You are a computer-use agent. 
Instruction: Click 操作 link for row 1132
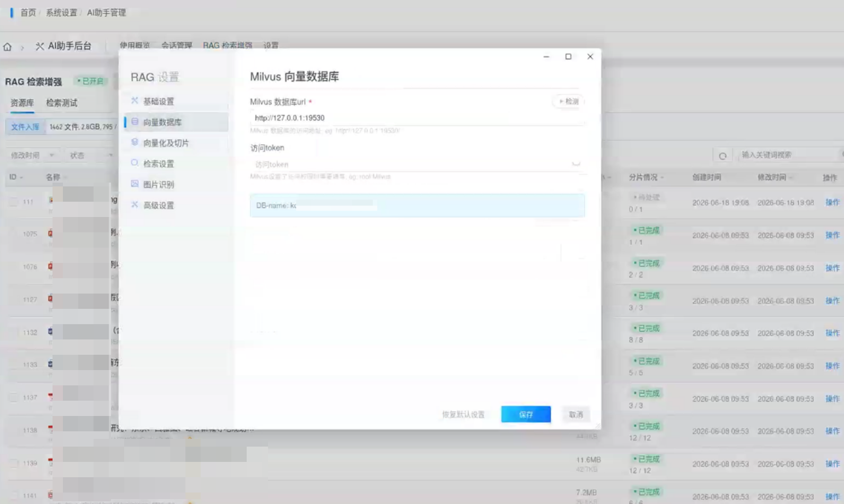tap(832, 333)
